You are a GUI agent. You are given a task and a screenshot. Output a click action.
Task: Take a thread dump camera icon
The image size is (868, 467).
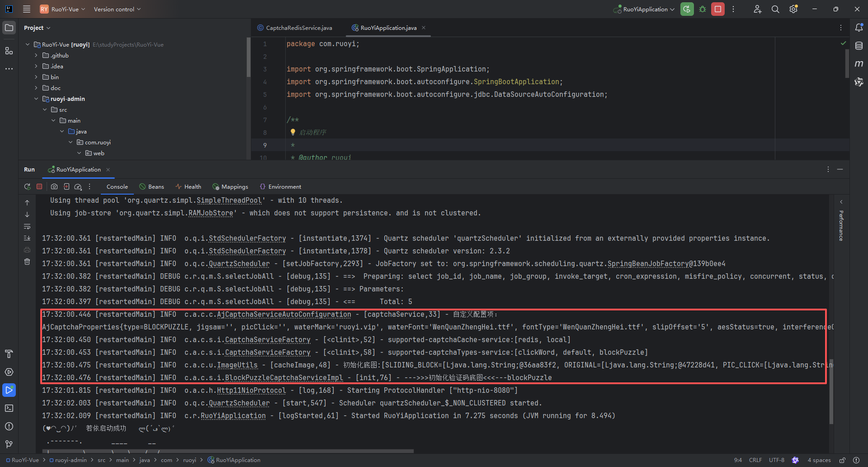pos(54,186)
